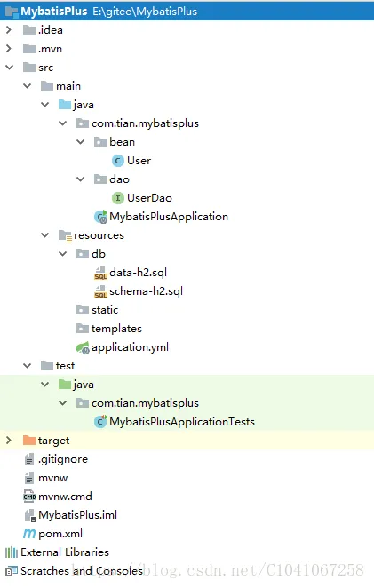
Task: Expand the .idea folder
Action: (9, 30)
